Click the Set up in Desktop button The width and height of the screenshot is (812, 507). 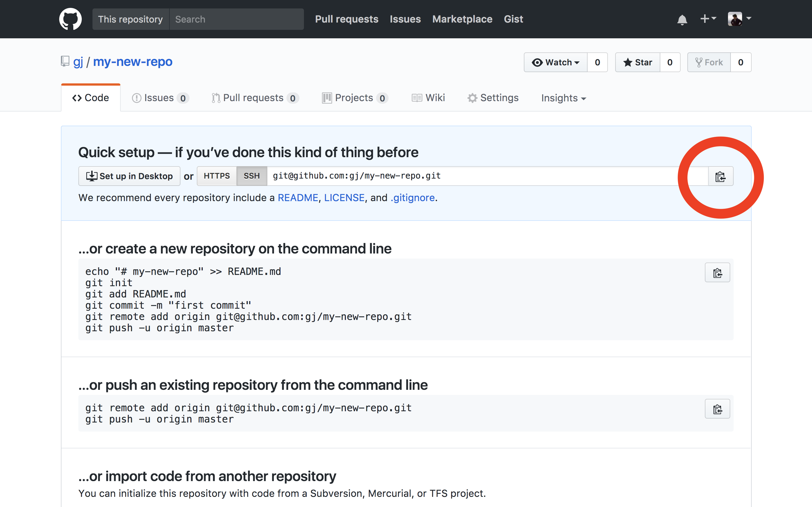point(129,176)
